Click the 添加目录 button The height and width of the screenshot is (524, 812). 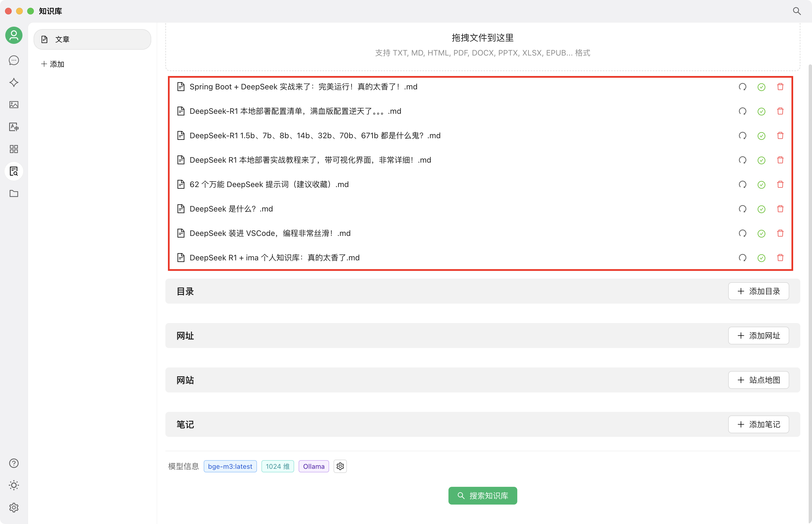click(758, 291)
